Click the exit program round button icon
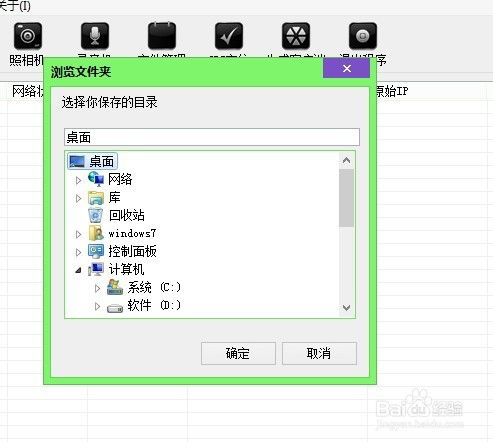 [363, 36]
